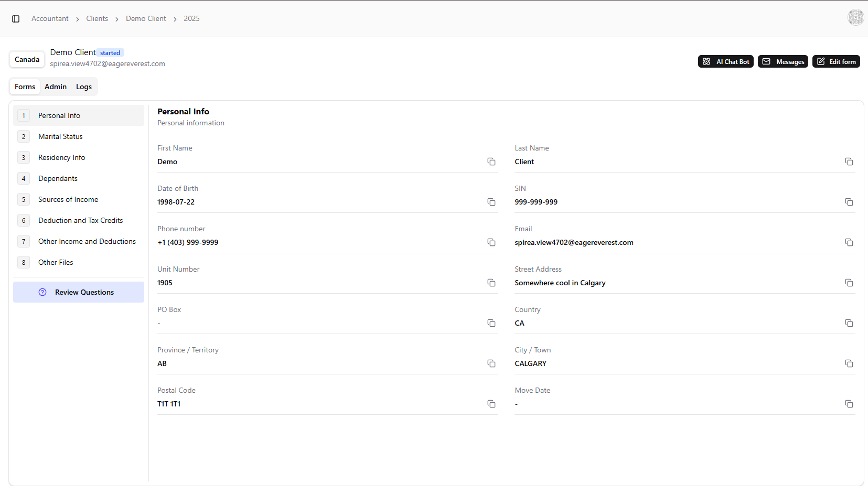Copy the Country value
Screen dimensions: 868x494
click(849, 323)
